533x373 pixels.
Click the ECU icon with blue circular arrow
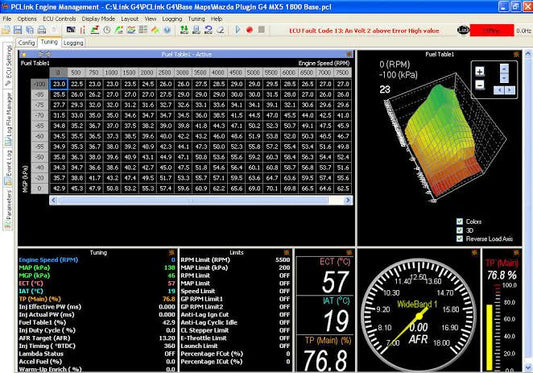[208, 30]
